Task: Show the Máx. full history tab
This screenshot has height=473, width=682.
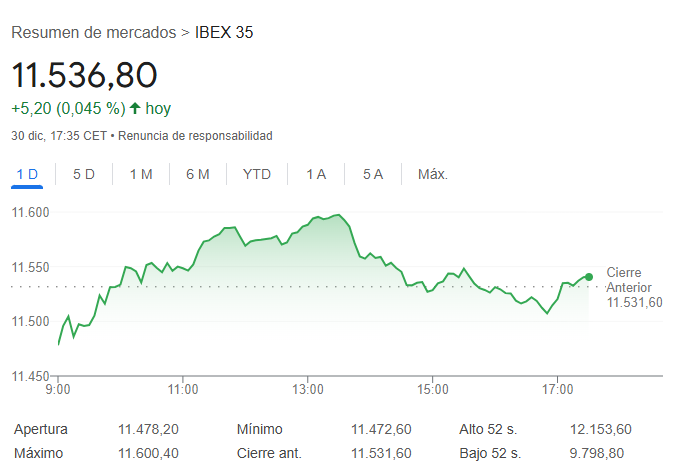Action: click(x=432, y=174)
